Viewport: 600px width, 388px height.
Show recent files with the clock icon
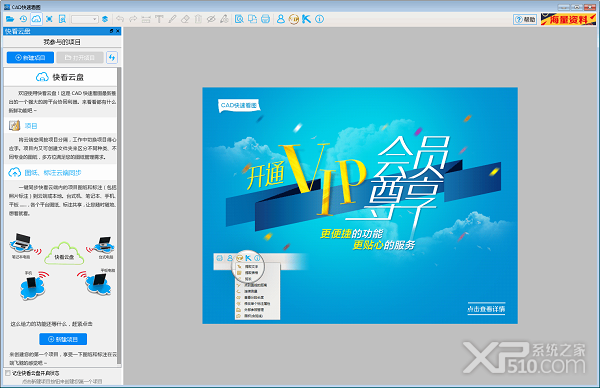[23, 19]
